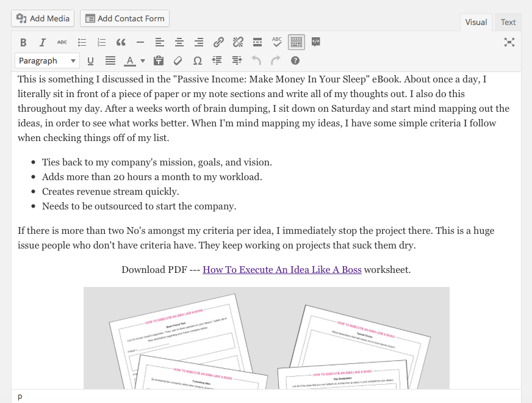Place cursor in 'This is something I discussed' paragraph
The height and width of the screenshot is (403, 532).
[x=264, y=108]
